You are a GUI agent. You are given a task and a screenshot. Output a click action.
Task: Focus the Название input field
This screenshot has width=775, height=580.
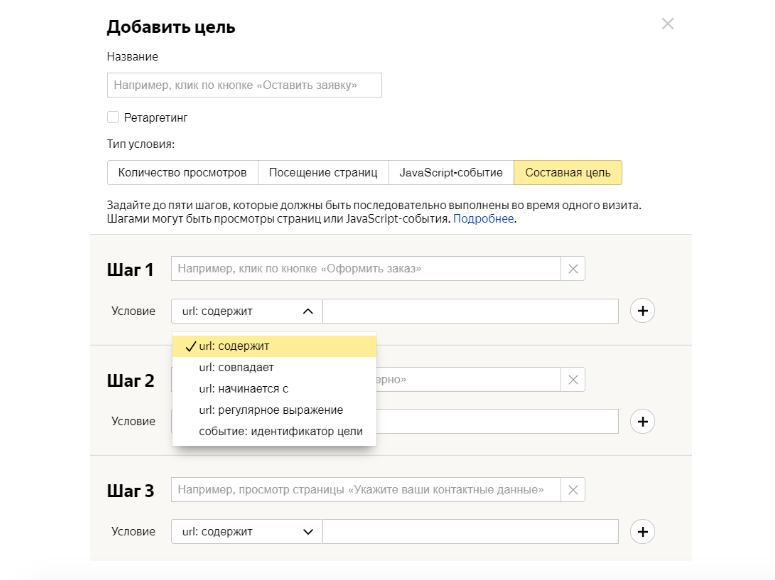244,85
